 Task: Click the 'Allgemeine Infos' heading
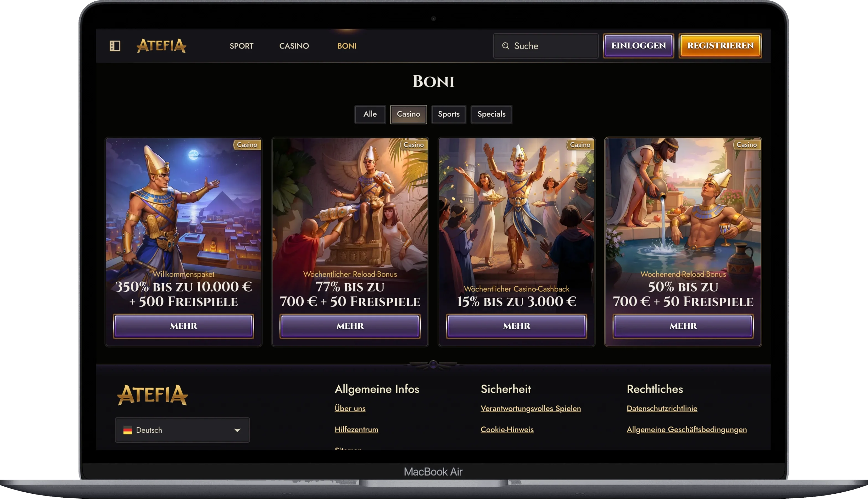click(377, 389)
